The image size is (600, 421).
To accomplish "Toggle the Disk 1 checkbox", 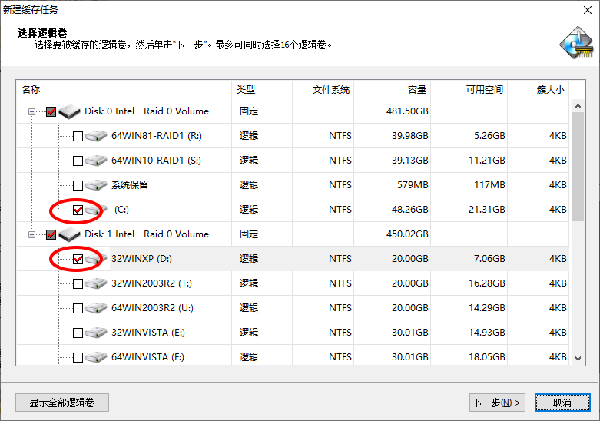I will [x=51, y=234].
